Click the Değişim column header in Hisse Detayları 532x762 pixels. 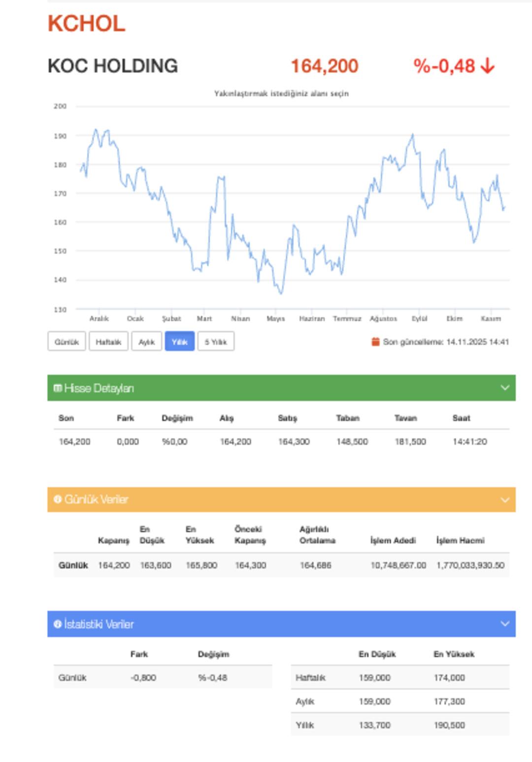click(x=177, y=418)
